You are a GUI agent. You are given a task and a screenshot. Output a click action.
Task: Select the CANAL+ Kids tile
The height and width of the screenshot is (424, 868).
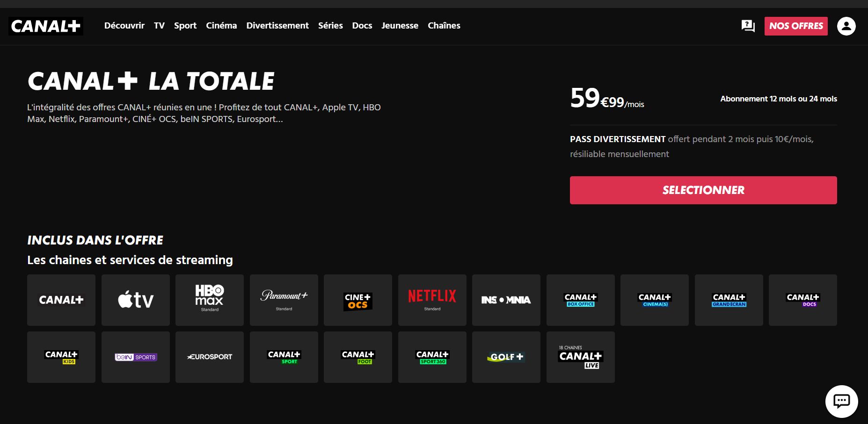pyautogui.click(x=61, y=357)
